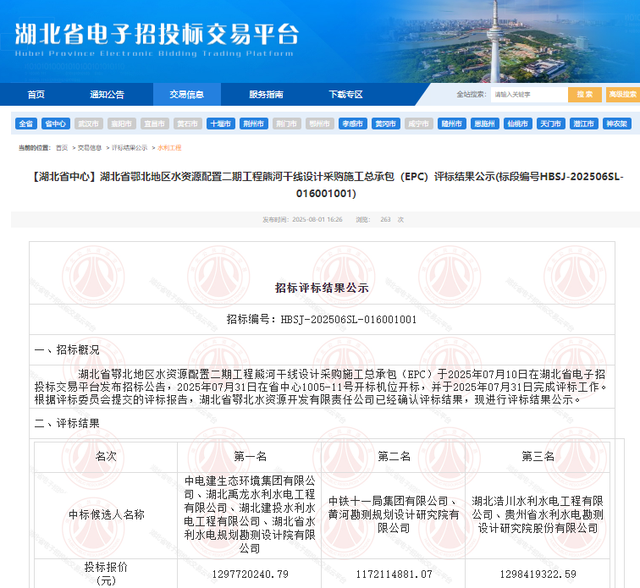Select the 黄石市 region filter
The image size is (640, 588).
188,124
